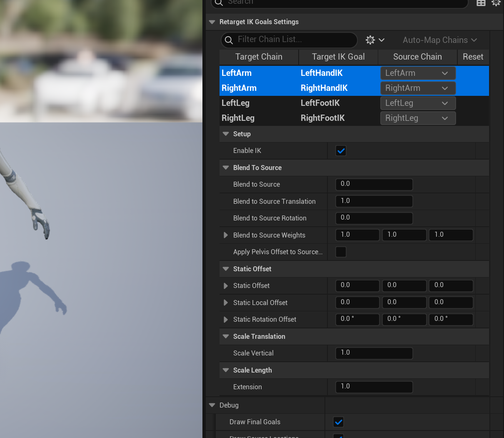Click the Reset column header button
Image resolution: width=504 pixels, height=438 pixels.
click(x=473, y=57)
